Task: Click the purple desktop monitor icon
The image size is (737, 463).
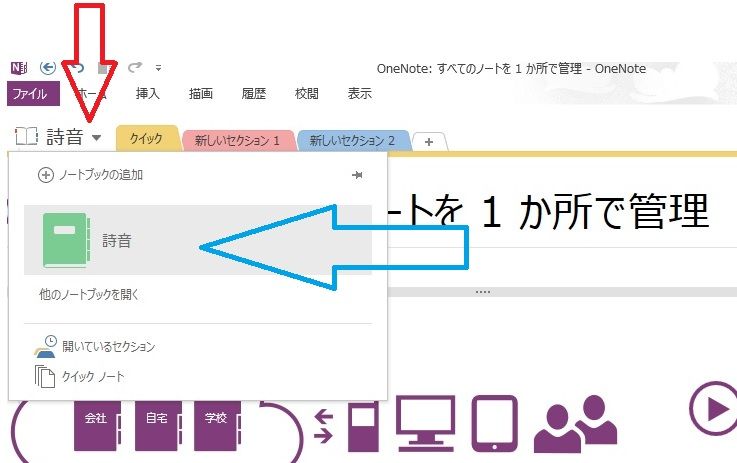Action: pyautogui.click(x=425, y=424)
